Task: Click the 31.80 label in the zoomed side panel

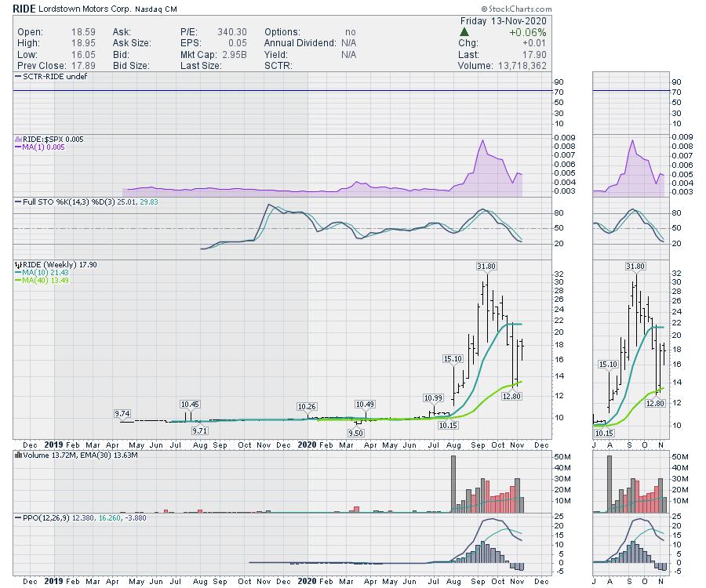Action: pos(635,267)
